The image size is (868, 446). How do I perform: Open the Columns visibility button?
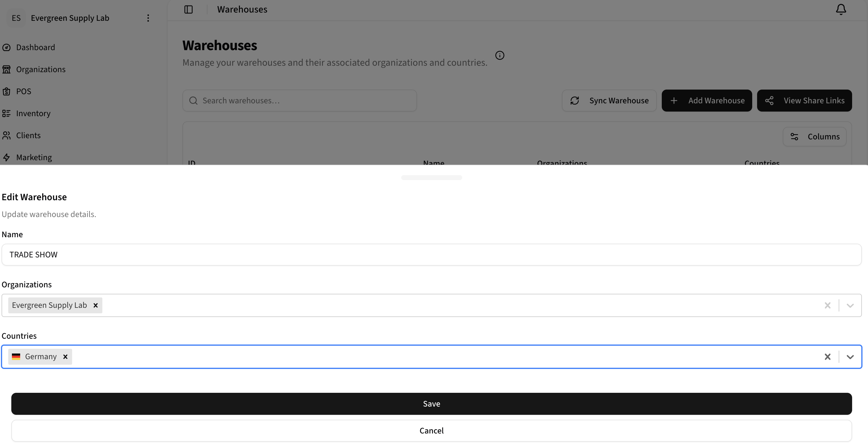pos(815,137)
